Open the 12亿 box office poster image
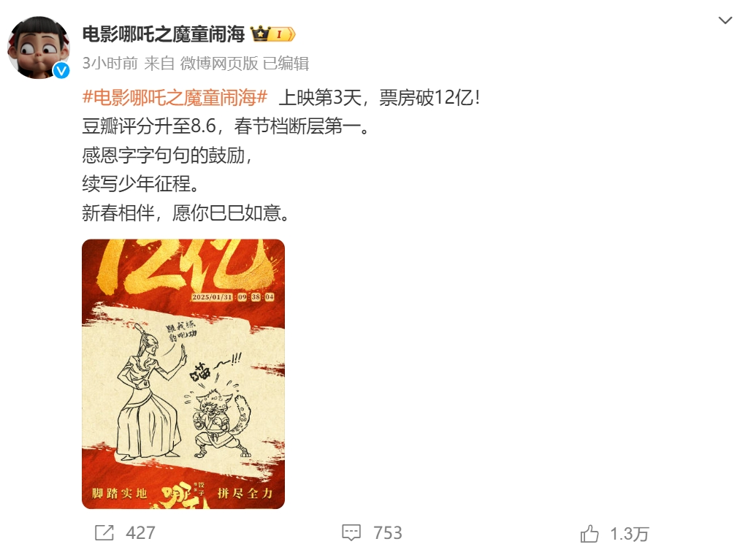 pos(183,374)
